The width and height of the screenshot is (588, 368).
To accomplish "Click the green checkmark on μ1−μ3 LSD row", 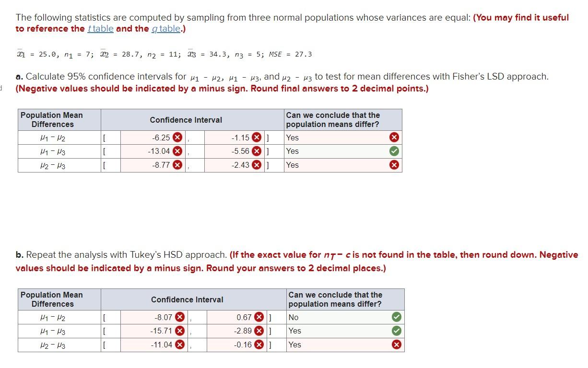I will (395, 151).
